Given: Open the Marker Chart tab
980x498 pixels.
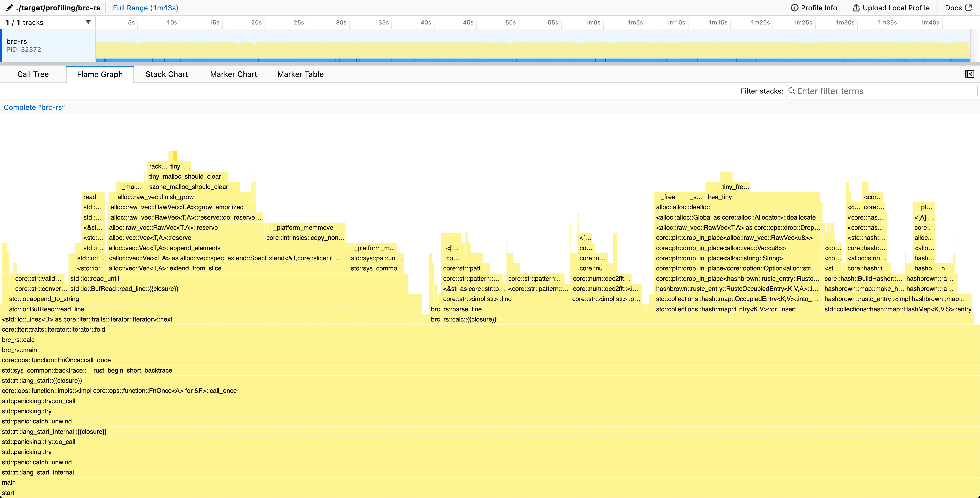Looking at the screenshot, I should click(x=233, y=74).
